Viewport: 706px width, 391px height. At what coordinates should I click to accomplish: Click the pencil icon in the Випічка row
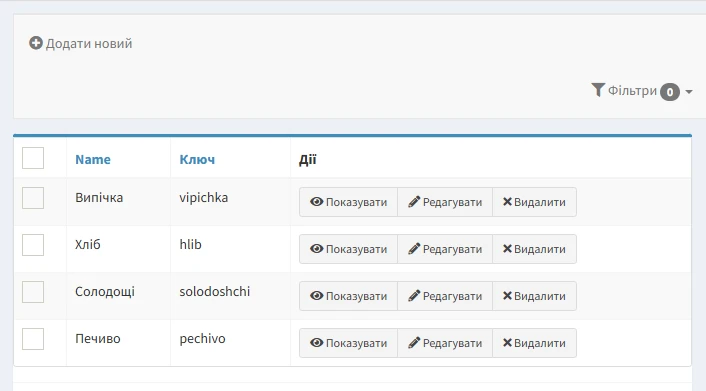[x=414, y=202]
